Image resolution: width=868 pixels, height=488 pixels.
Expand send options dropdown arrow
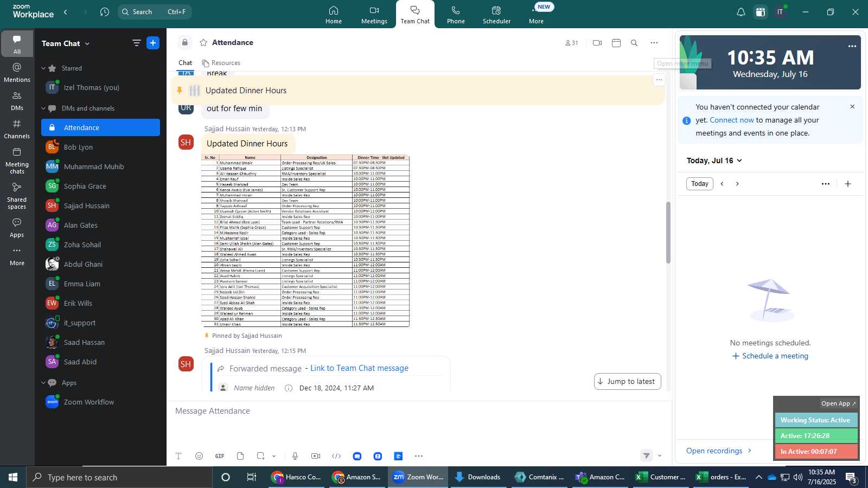coord(660,455)
